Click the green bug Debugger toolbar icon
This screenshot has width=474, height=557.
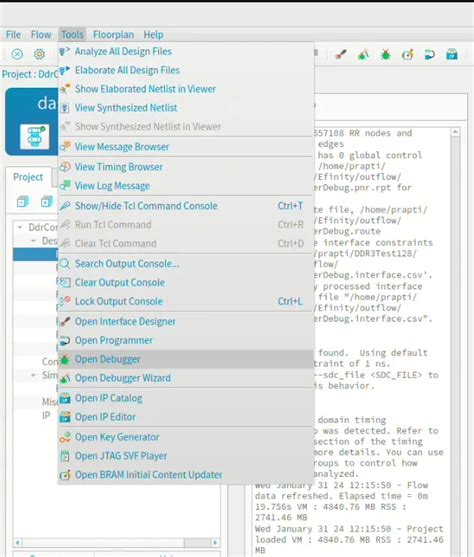[x=386, y=55]
